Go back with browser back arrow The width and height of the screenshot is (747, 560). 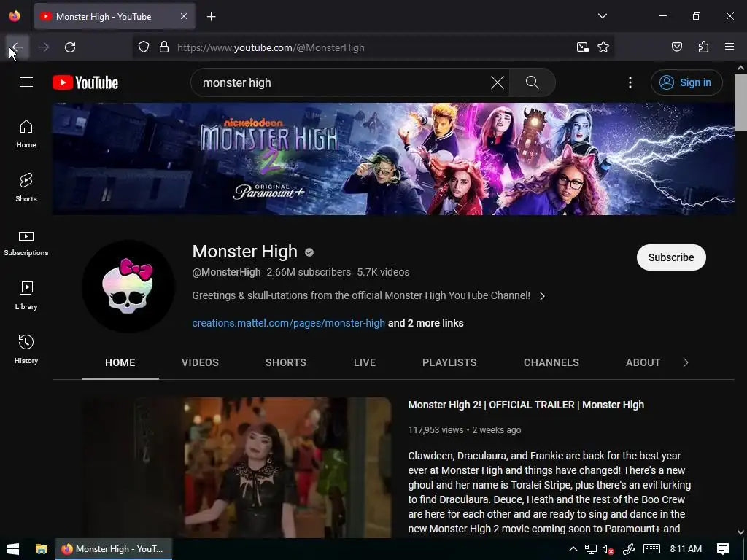pos(18,47)
